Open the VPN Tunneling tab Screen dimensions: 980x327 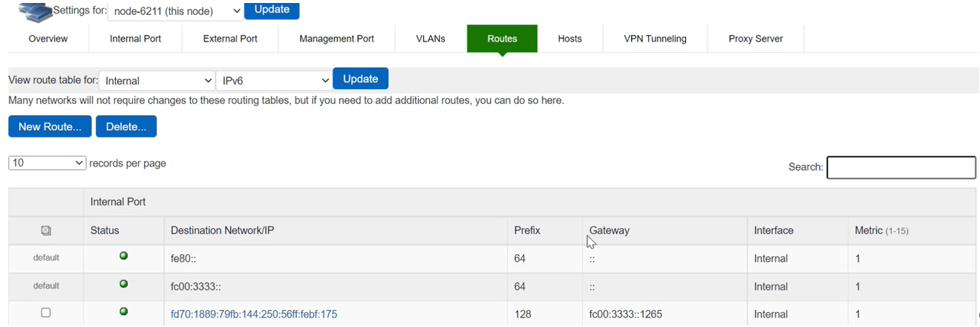pos(655,39)
